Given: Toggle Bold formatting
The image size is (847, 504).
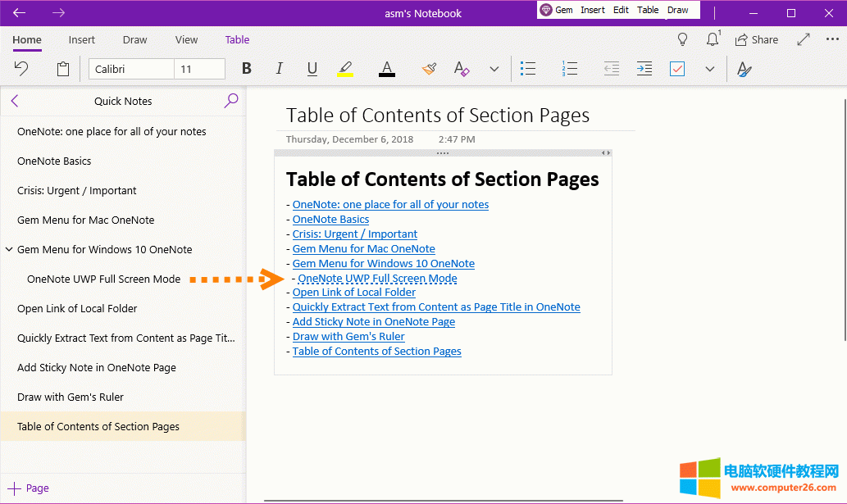Looking at the screenshot, I should coord(246,69).
